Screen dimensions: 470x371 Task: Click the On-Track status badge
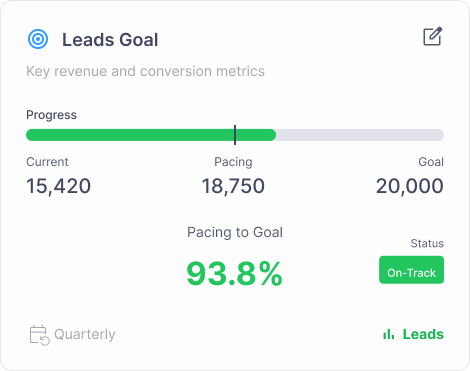click(411, 270)
